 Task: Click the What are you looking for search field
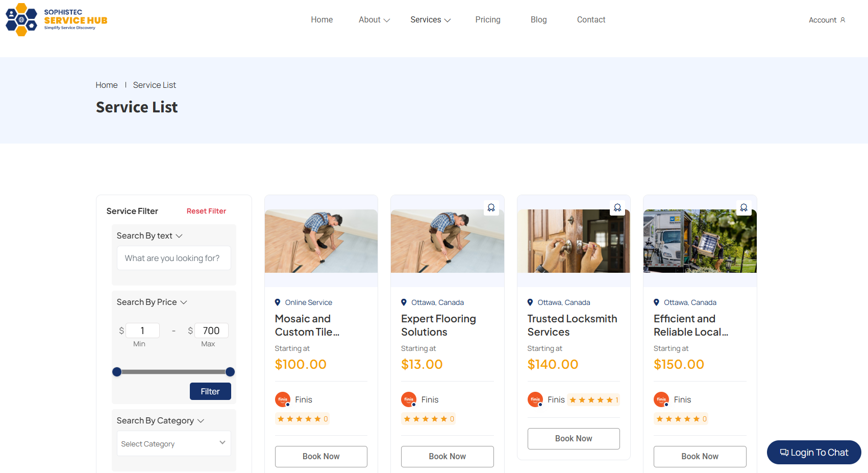[x=173, y=258]
